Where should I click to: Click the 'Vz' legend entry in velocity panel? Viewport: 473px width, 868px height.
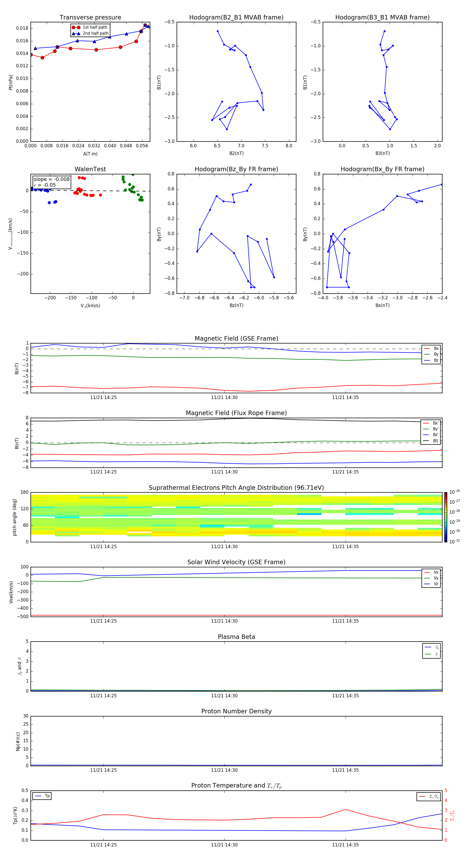point(431,584)
